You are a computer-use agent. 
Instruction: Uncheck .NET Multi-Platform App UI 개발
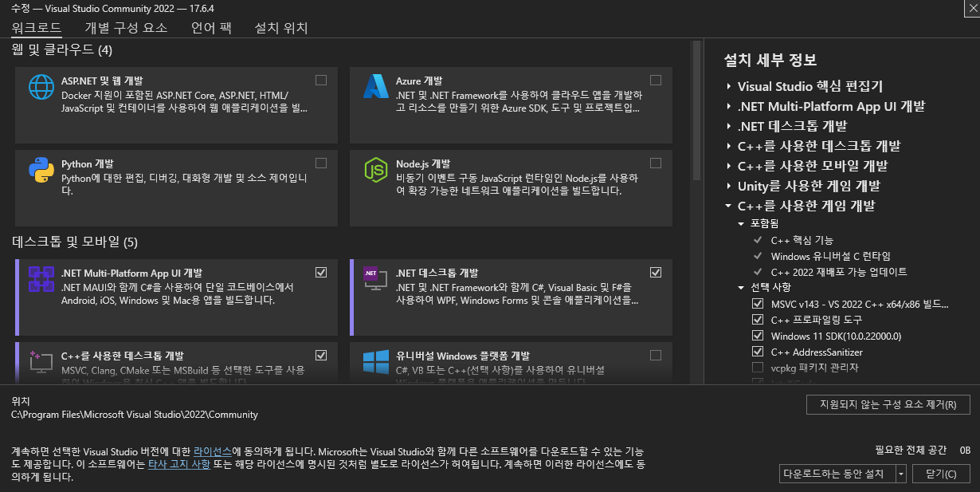(x=321, y=272)
